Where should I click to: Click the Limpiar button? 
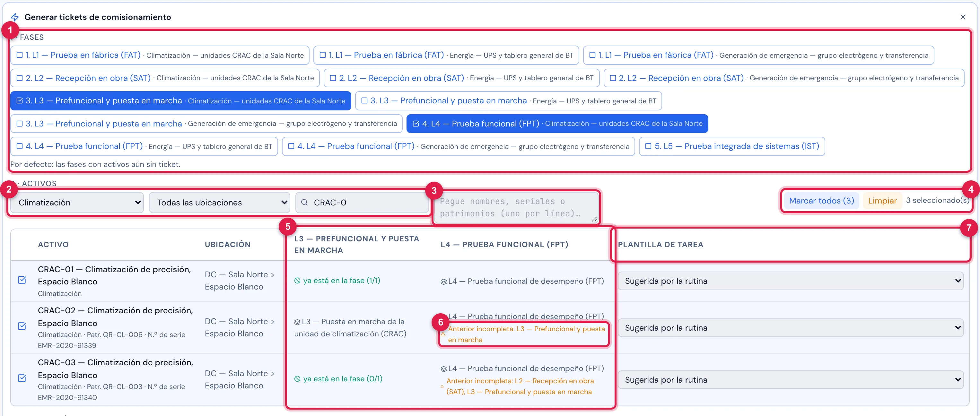coord(882,200)
